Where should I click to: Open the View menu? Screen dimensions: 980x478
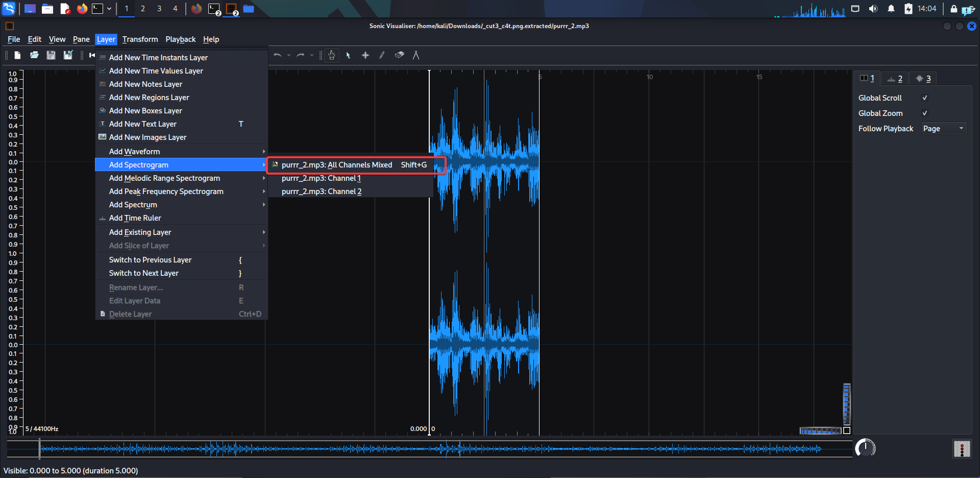(x=57, y=39)
